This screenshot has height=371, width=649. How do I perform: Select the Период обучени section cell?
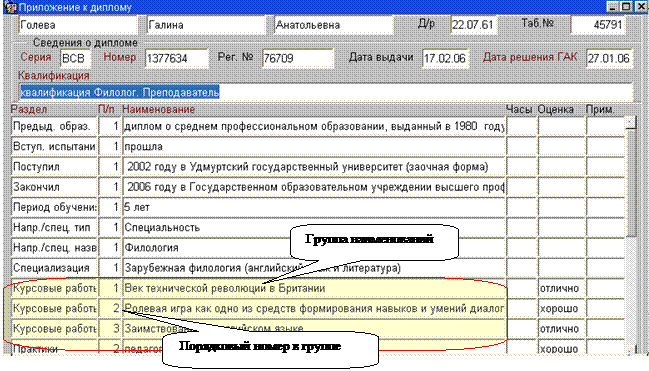(54, 207)
